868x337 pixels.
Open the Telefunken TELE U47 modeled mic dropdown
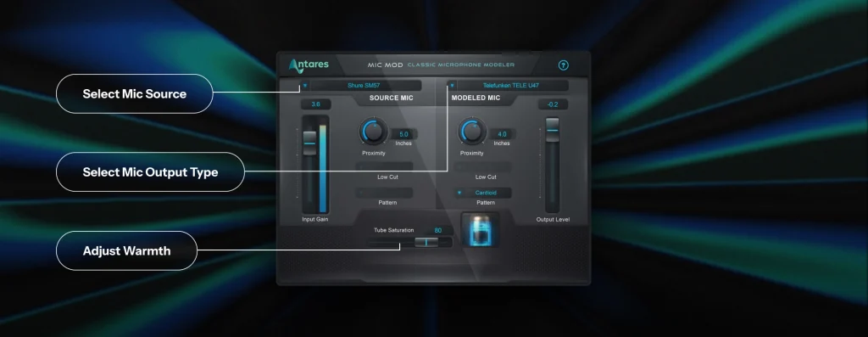(508, 86)
